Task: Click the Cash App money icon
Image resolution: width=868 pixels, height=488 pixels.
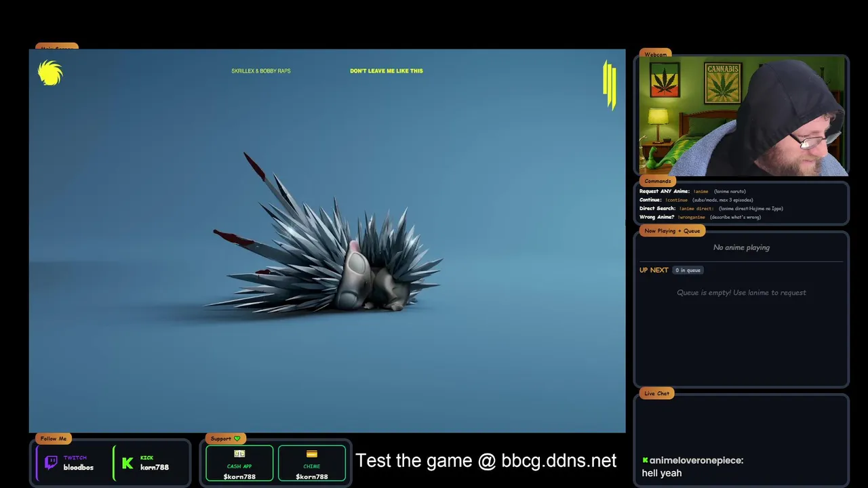Action: coord(239,453)
